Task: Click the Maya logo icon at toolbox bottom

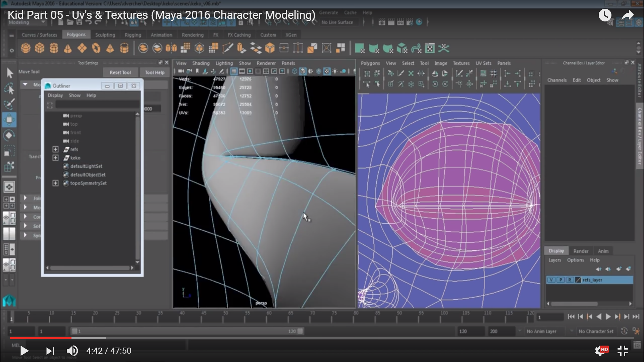Action: (x=9, y=301)
